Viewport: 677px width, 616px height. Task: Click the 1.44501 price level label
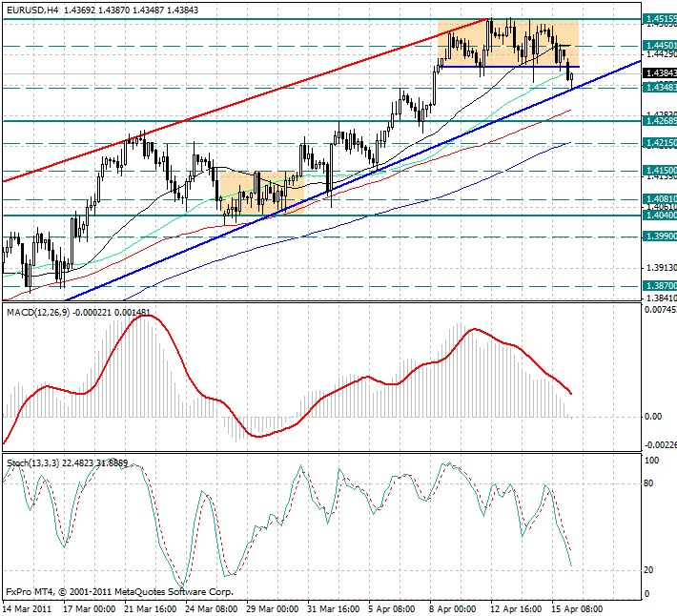pyautogui.click(x=659, y=45)
